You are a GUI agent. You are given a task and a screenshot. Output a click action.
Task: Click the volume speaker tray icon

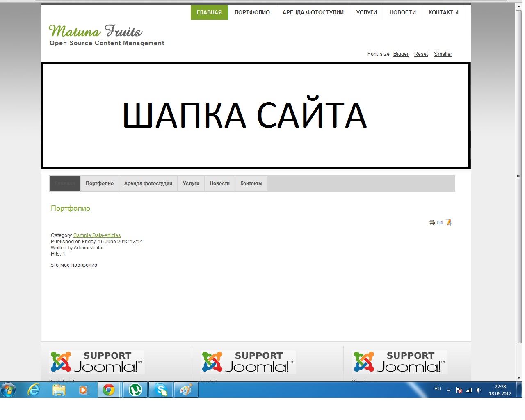[479, 390]
